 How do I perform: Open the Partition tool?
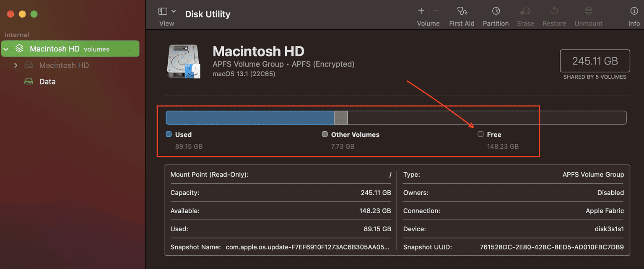496,15
